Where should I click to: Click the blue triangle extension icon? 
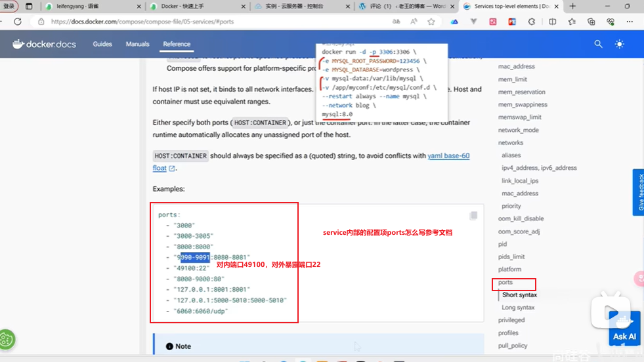[454, 22]
